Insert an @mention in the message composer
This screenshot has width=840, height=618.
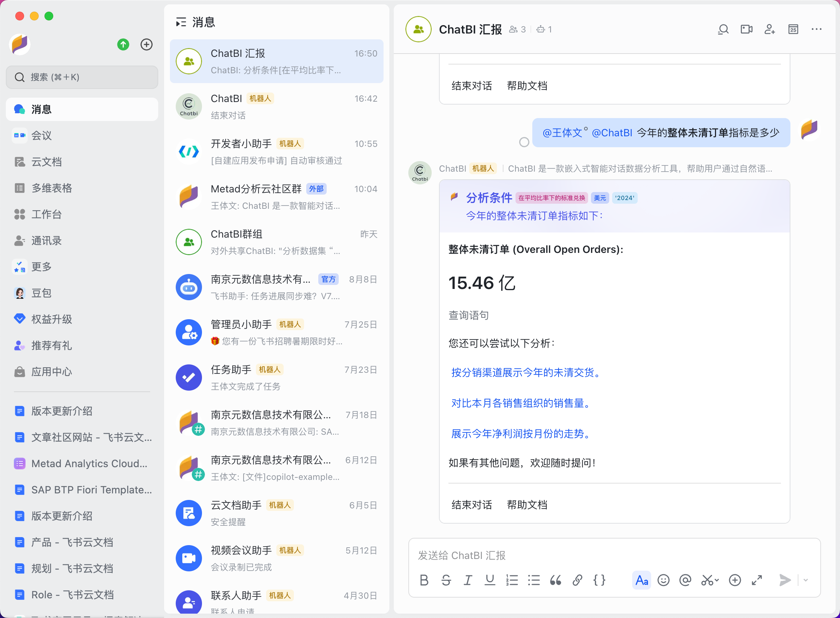(x=685, y=580)
